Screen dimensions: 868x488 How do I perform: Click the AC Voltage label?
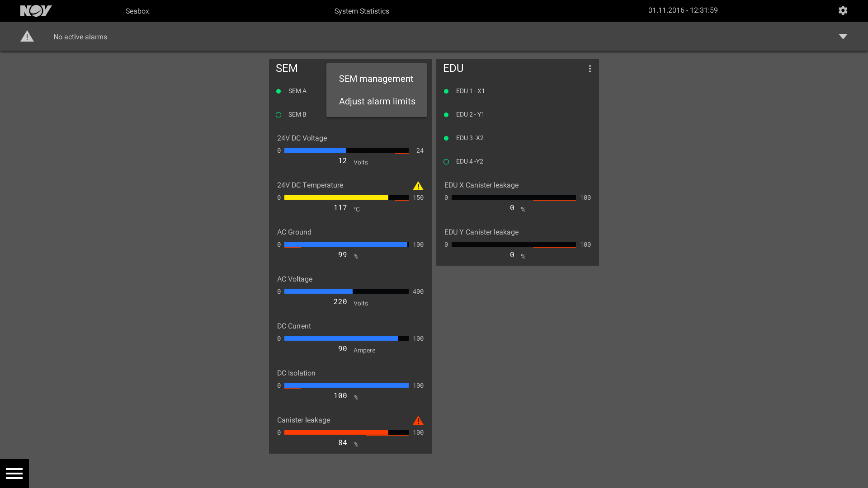click(295, 279)
